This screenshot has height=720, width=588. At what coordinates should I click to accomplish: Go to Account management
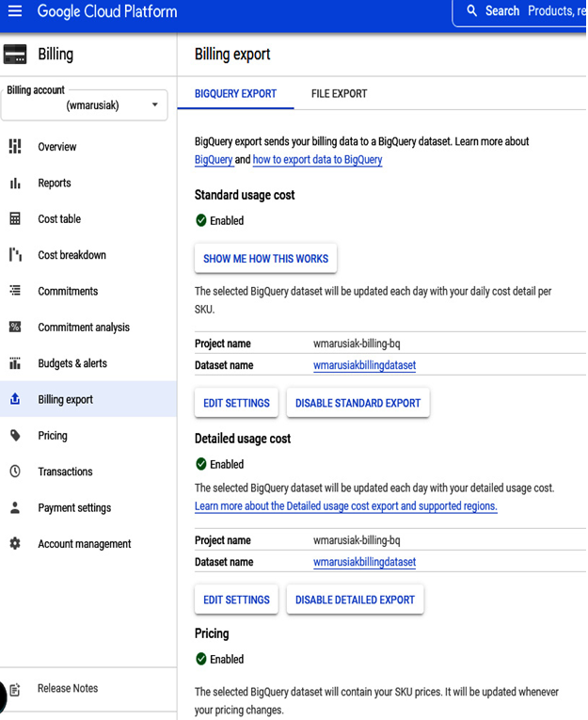[x=88, y=544]
